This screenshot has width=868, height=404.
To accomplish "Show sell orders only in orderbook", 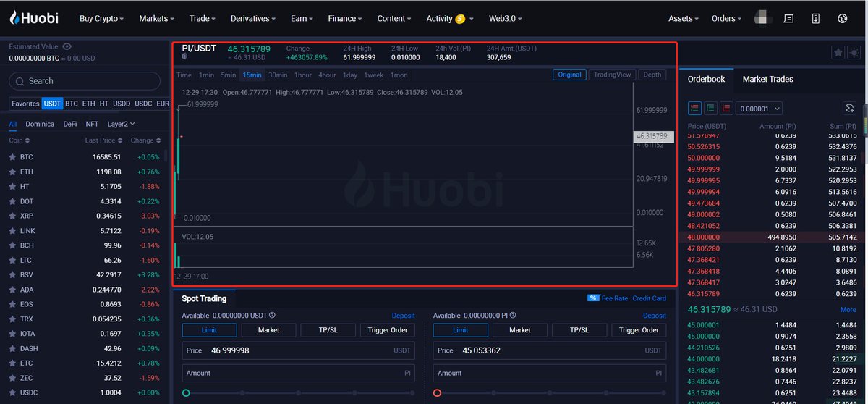I will (x=726, y=108).
